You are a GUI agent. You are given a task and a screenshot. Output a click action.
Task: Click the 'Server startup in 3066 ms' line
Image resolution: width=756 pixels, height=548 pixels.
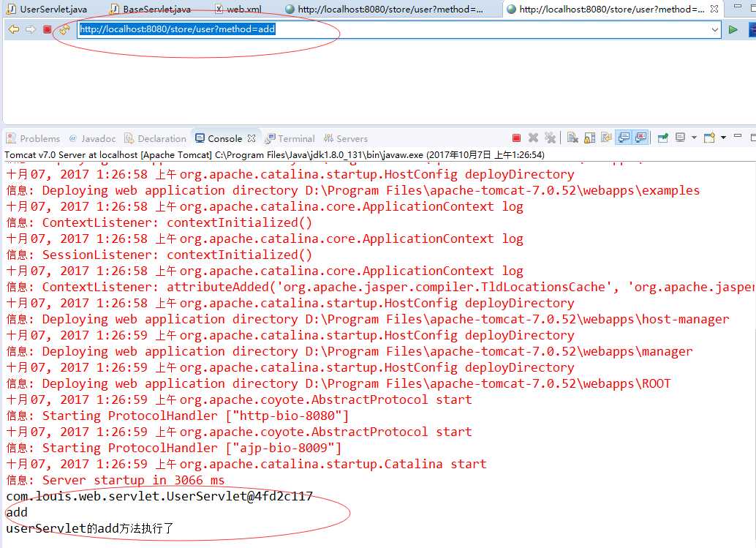[116, 480]
